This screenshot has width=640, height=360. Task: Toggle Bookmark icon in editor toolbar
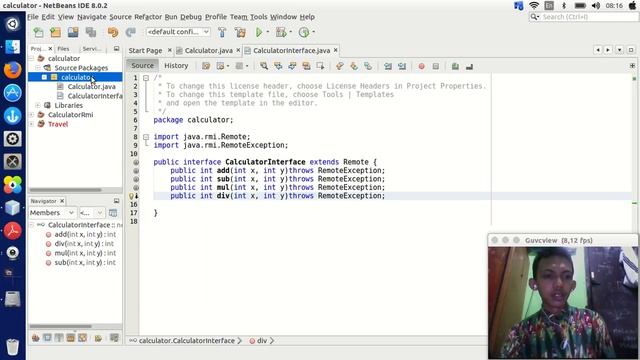(x=368, y=66)
